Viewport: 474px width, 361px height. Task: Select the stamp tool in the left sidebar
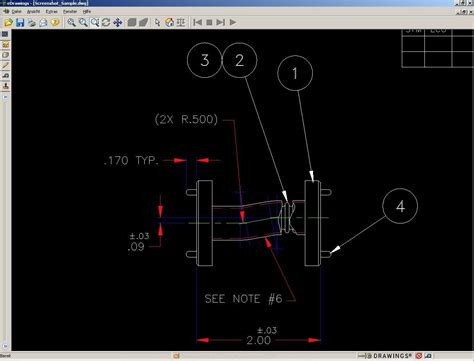(5, 86)
